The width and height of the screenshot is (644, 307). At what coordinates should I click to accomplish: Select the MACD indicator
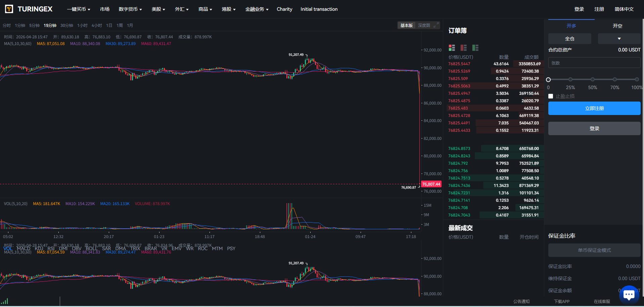(x=24, y=248)
